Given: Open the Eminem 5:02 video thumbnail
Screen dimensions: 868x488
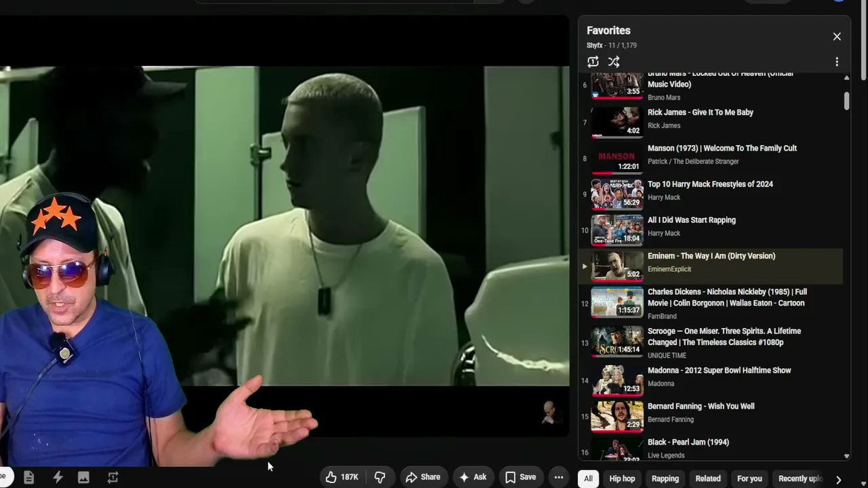Looking at the screenshot, I should pyautogui.click(x=617, y=266).
